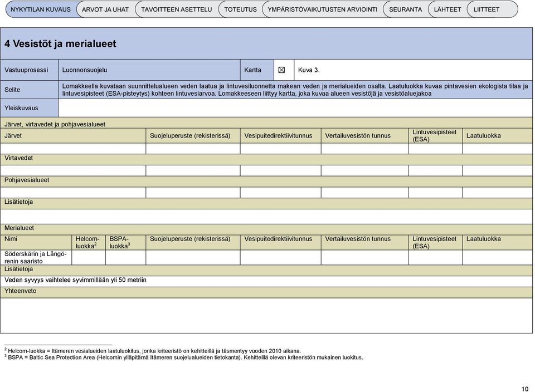Image resolution: width=535 pixels, height=392 pixels.
Task: Select the 'Vastuuprosessi' label
Action: click(x=26, y=70)
